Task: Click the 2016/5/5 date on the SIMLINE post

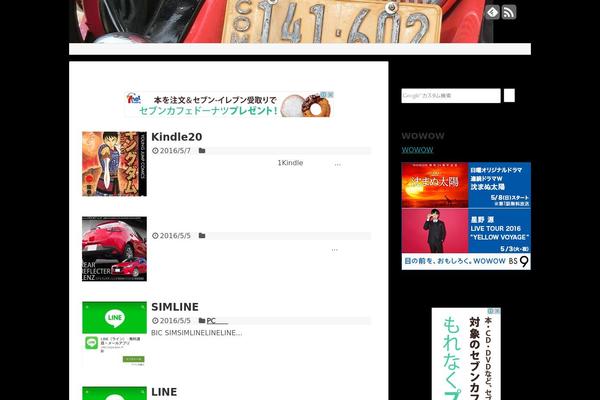Action: click(175, 321)
